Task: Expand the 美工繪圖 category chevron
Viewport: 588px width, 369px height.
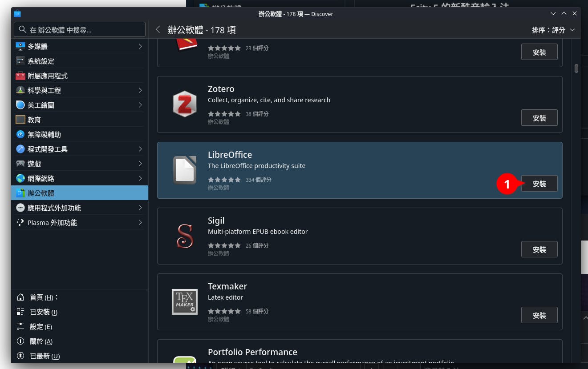Action: (x=140, y=105)
